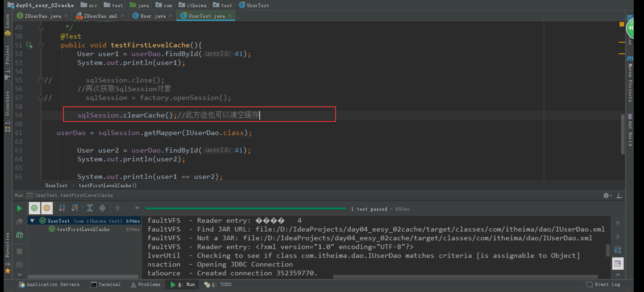
Task: Toggle show passed tests filter
Action: click(34, 208)
